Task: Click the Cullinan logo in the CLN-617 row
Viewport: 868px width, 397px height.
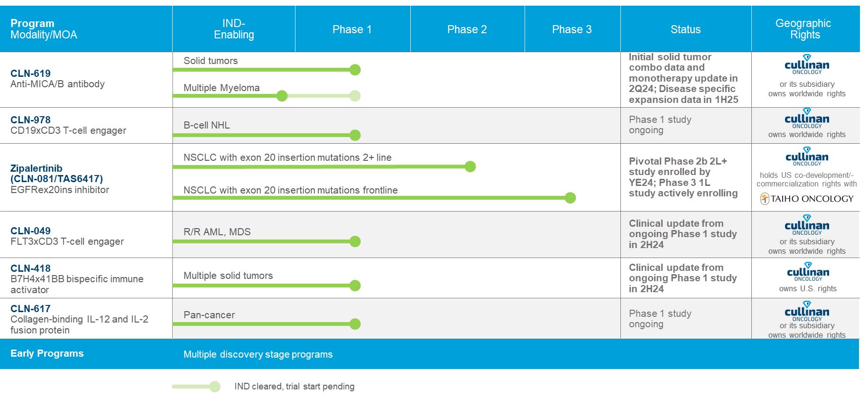Action: [806, 312]
